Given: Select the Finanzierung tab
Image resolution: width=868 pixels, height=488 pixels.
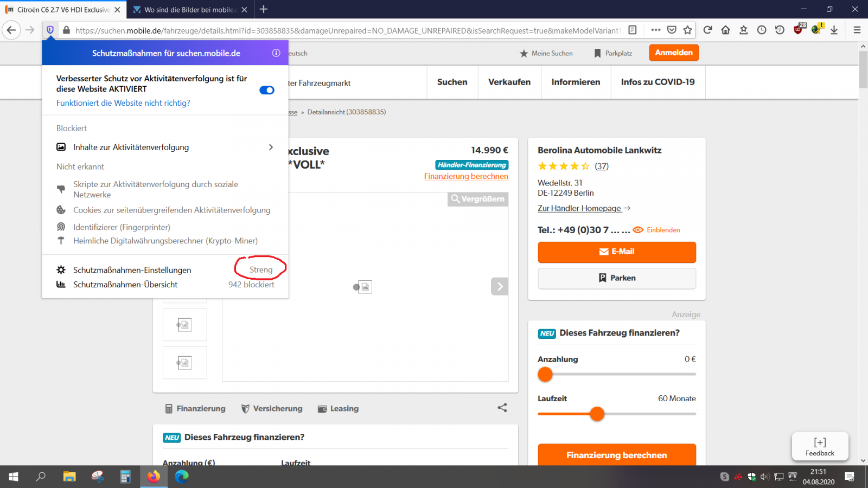Looking at the screenshot, I should tap(195, 408).
